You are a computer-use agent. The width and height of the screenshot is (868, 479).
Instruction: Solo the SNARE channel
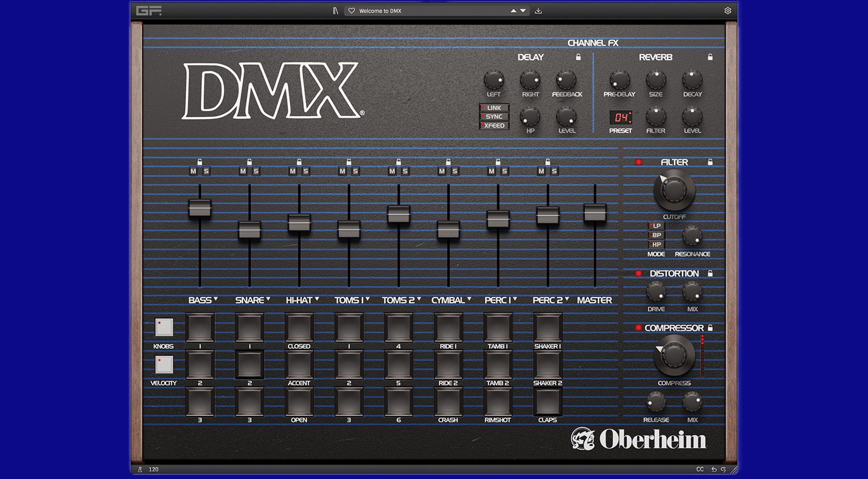(x=255, y=171)
